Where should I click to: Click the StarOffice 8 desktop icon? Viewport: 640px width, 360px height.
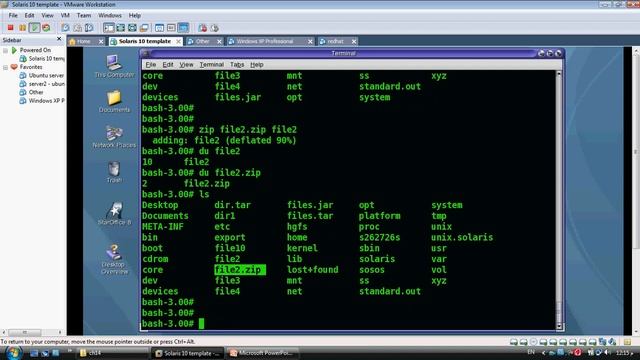coord(114,213)
